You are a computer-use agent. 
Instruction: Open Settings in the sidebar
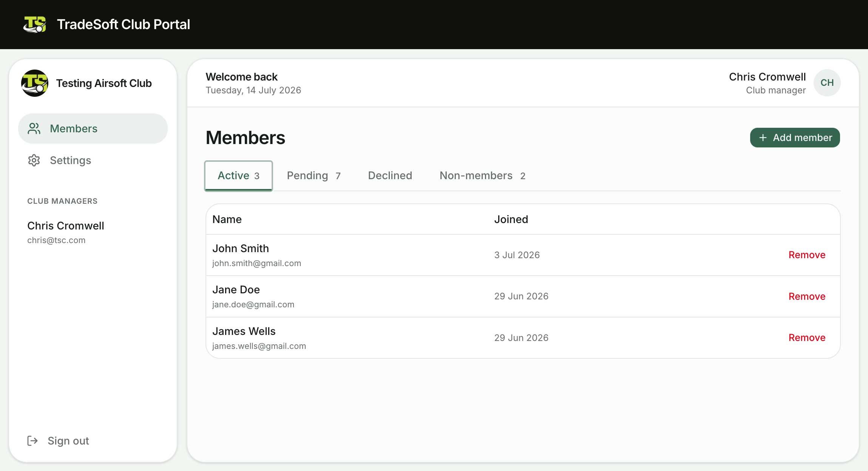(93, 160)
